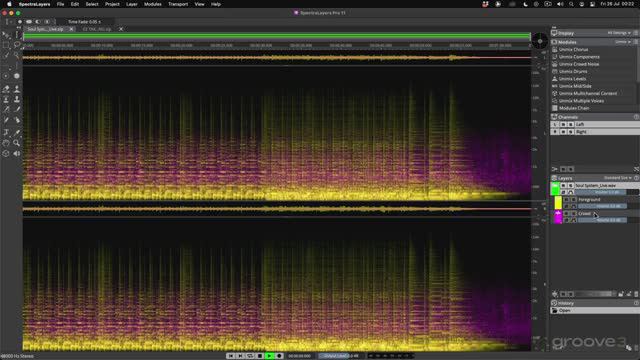Click the yellow Foreground layer color swatch

coord(558,202)
